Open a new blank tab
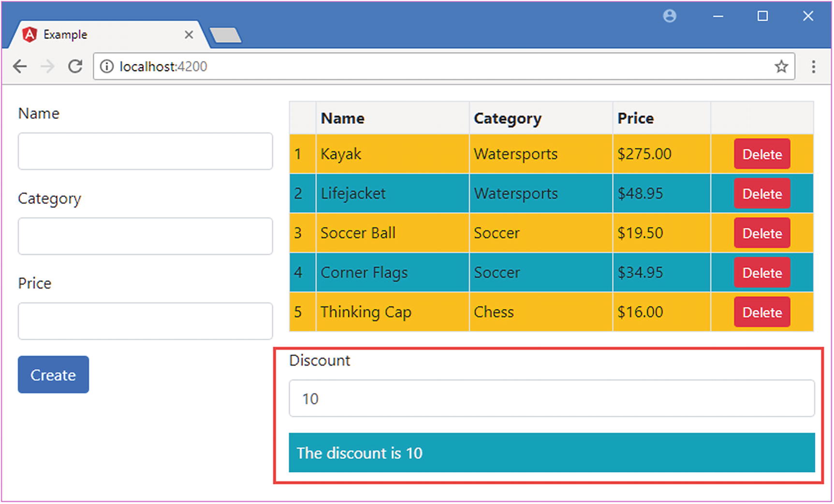The image size is (834, 504). (226, 35)
